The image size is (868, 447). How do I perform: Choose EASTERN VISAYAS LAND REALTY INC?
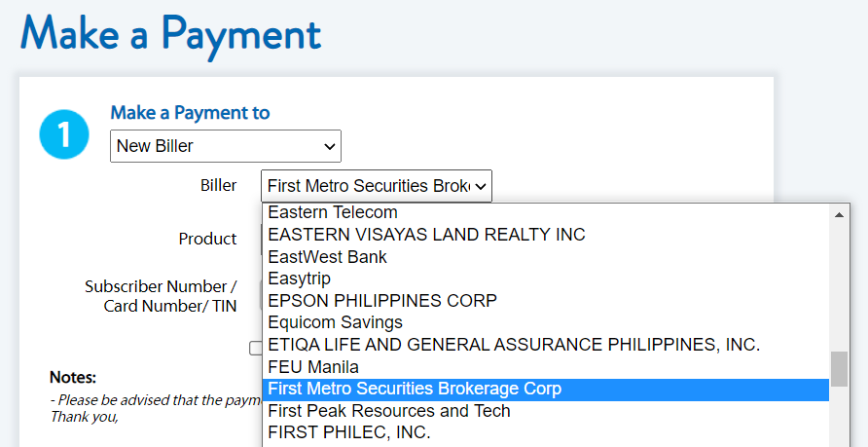tap(426, 235)
